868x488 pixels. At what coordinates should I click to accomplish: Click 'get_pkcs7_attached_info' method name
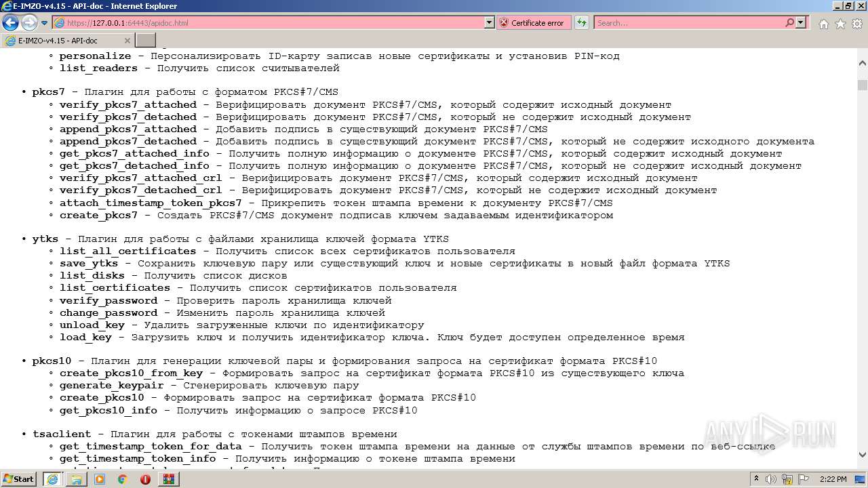tap(134, 153)
